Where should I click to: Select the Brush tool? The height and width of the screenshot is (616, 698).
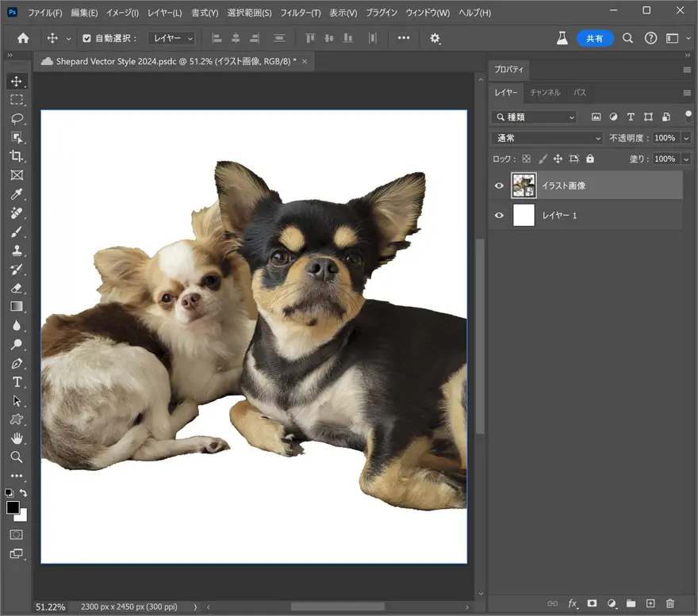[17, 231]
